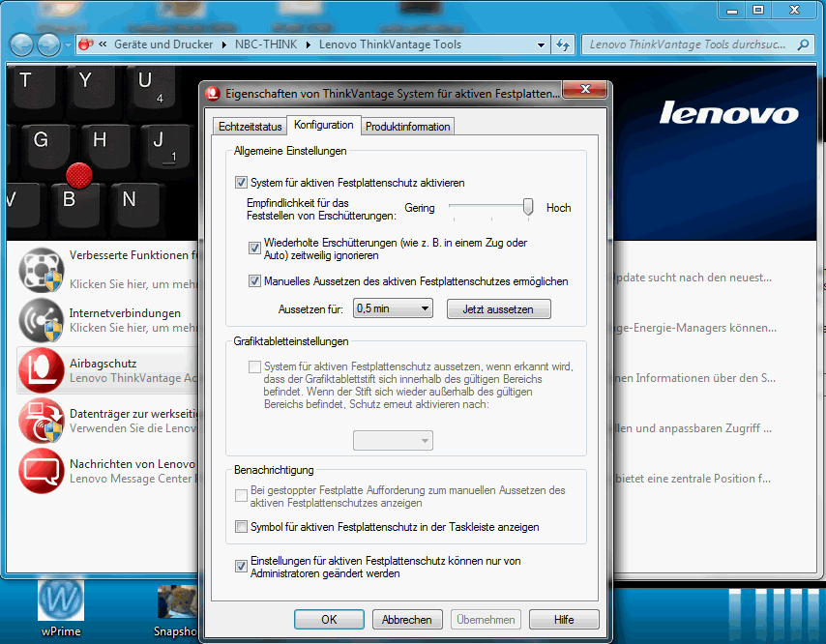Open the Internetverbindungen icon
The width and height of the screenshot is (826, 644).
41,320
